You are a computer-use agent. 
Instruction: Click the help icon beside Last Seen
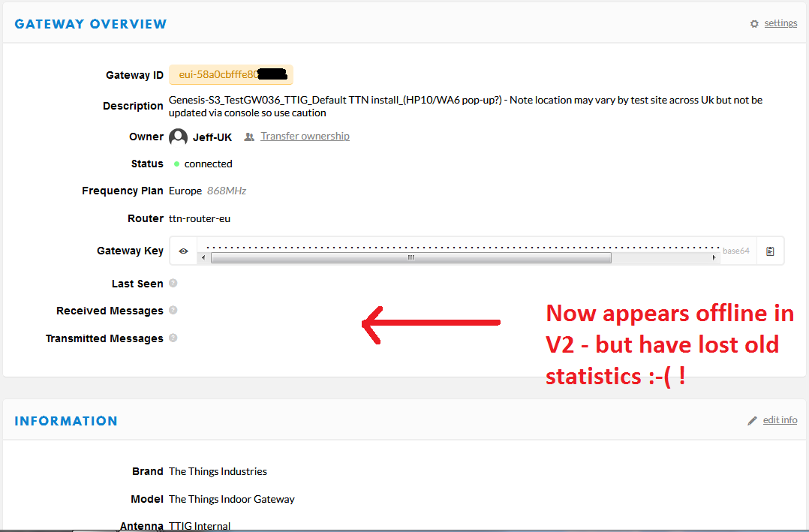pos(173,284)
